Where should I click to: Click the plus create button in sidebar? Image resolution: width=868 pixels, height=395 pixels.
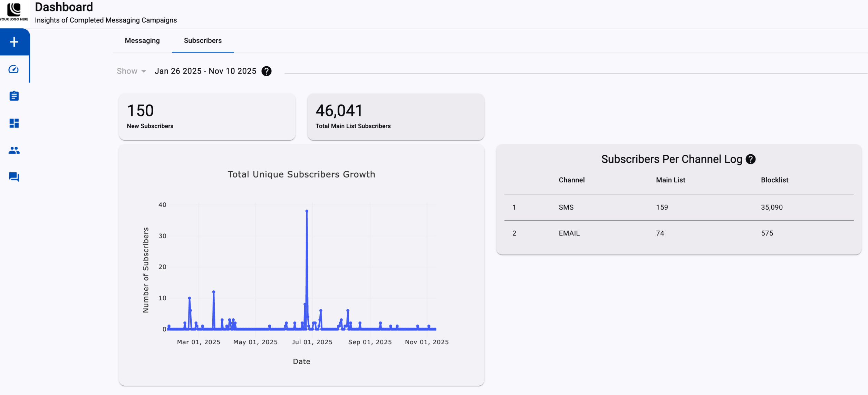(14, 42)
